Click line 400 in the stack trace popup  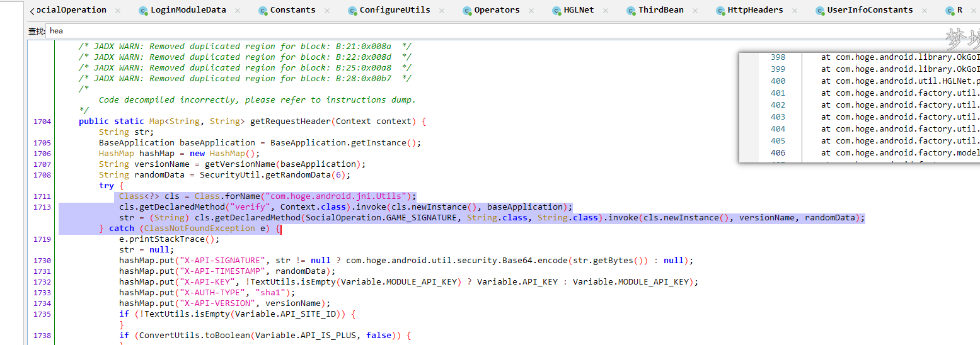pos(778,81)
